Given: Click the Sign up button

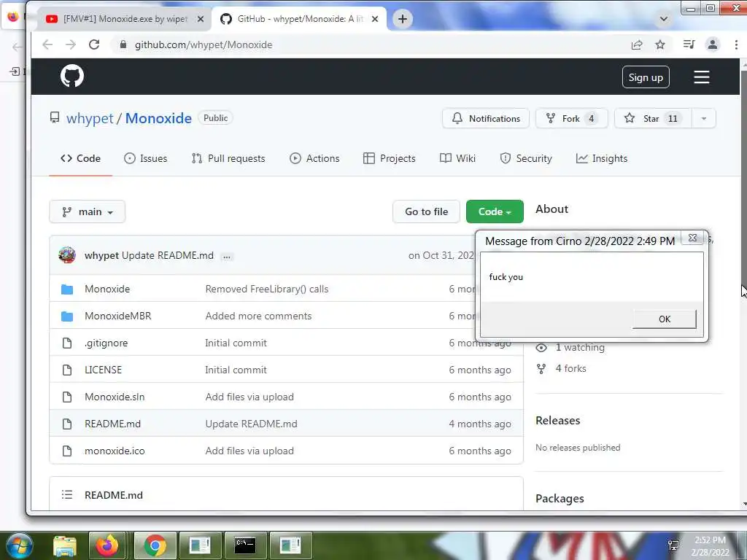Looking at the screenshot, I should click(646, 77).
